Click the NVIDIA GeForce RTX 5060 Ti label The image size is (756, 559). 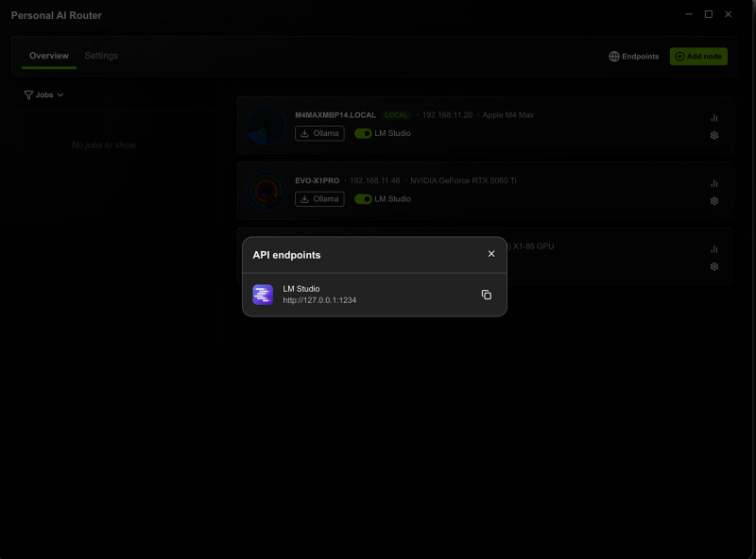coord(463,180)
